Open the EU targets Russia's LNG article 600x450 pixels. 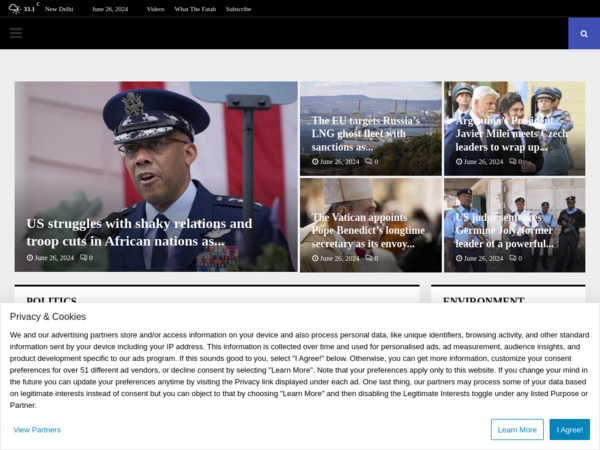coord(365,134)
